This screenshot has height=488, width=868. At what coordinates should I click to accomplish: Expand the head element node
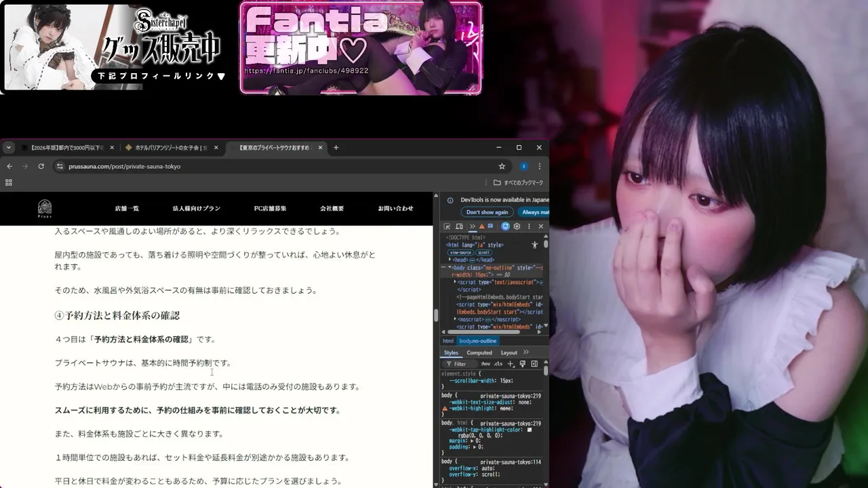[450, 259]
